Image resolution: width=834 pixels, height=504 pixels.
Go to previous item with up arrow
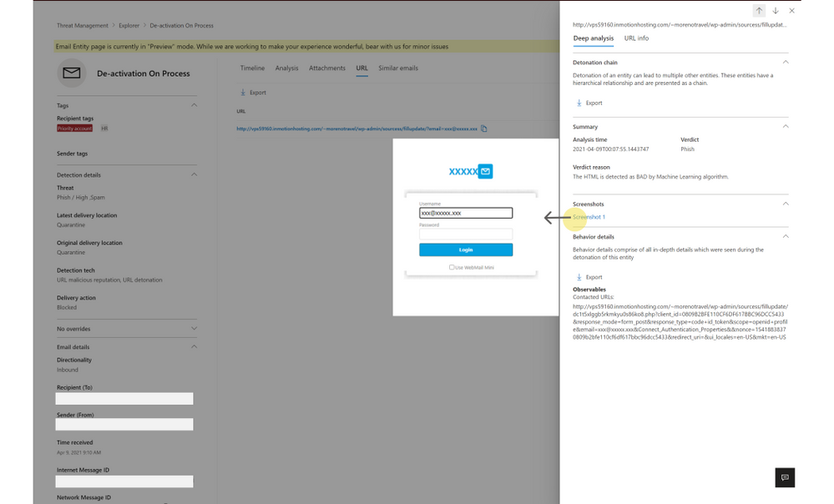point(759,11)
